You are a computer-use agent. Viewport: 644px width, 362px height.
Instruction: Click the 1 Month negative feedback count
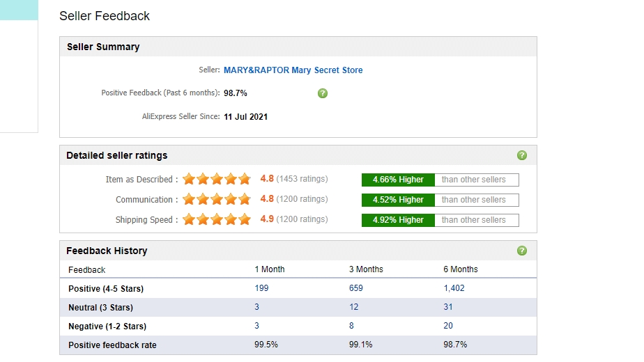tap(257, 326)
